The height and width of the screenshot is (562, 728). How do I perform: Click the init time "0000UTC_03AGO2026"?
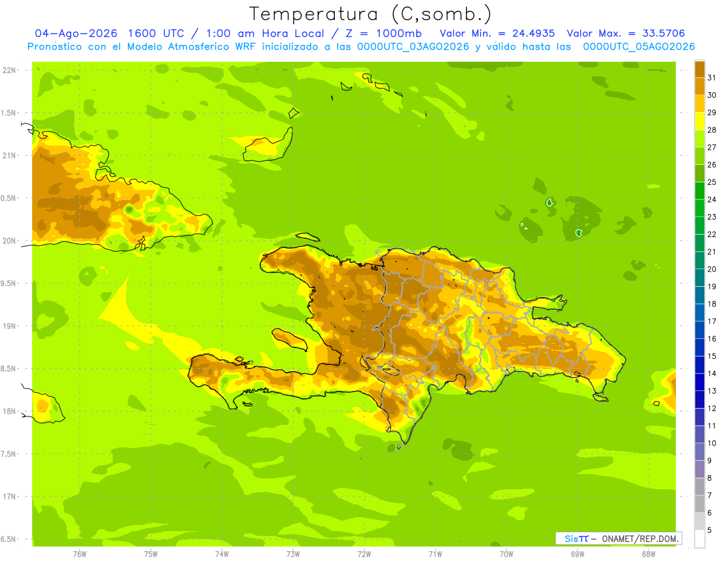pyautogui.click(x=413, y=47)
